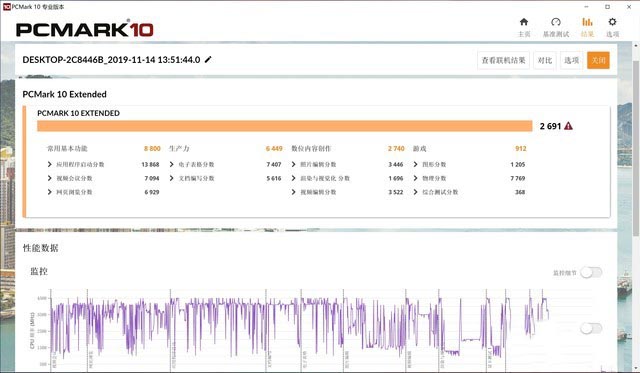
Task: Expand the 图形分数 row
Action: pos(416,164)
